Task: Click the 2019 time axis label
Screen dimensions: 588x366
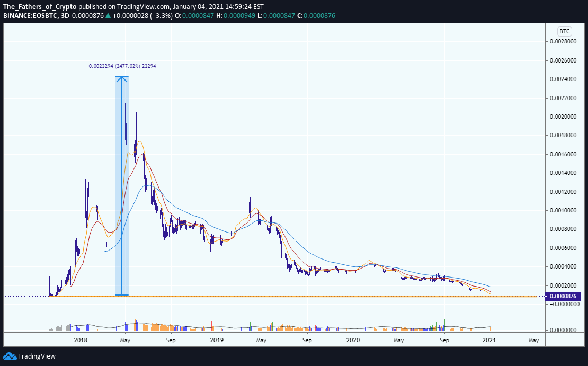Action: [x=217, y=340]
